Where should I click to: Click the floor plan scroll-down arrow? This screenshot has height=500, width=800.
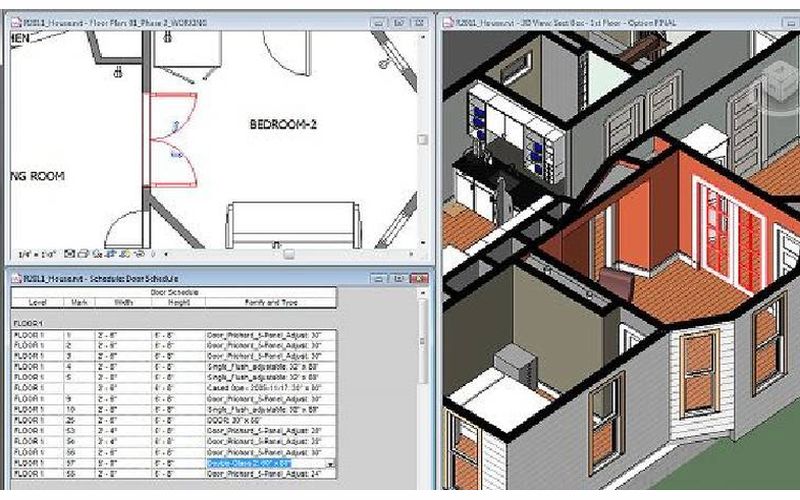pyautogui.click(x=422, y=242)
